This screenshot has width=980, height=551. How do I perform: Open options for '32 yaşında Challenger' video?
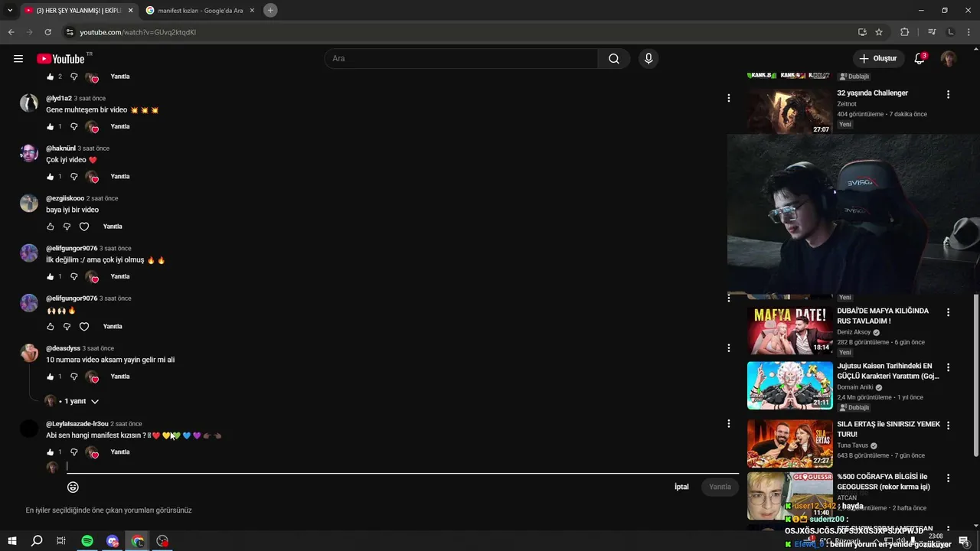click(948, 95)
